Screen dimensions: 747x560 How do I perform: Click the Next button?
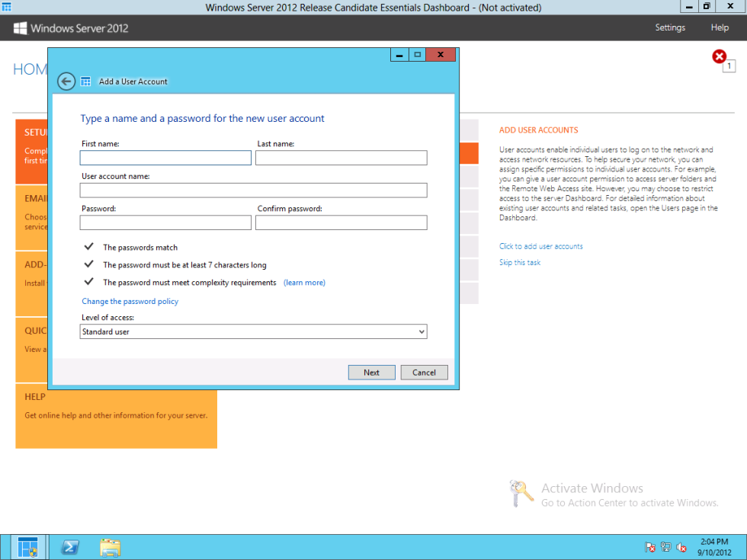point(371,372)
